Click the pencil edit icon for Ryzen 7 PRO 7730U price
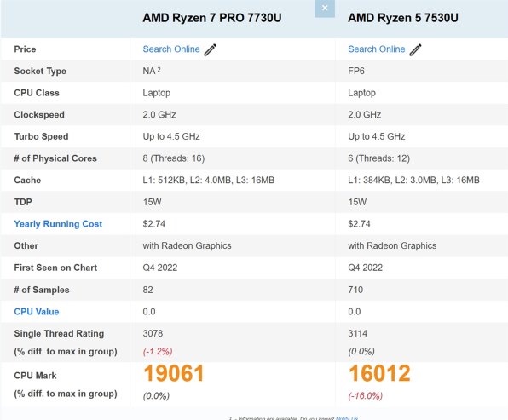Viewport: 508px width, 420px height. click(x=211, y=50)
